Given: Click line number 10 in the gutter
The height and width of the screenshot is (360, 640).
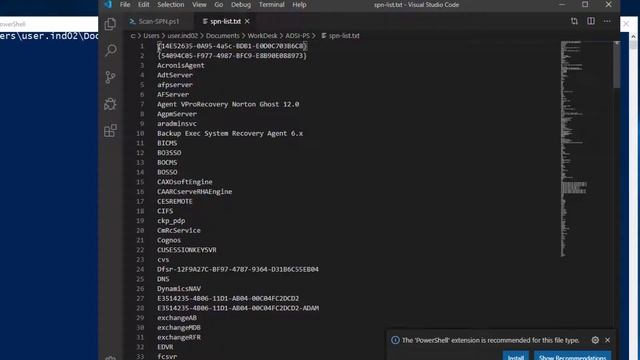Looking at the screenshot, I should [140, 133].
